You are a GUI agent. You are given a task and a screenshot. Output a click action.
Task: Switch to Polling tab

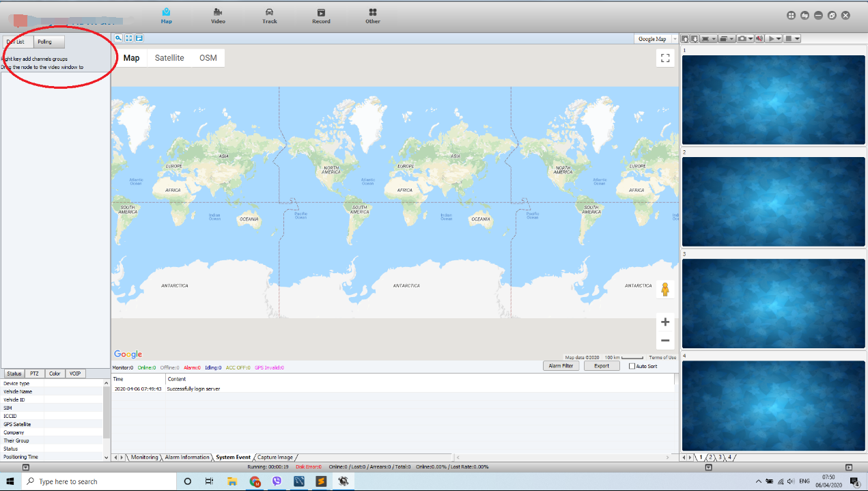tap(50, 42)
